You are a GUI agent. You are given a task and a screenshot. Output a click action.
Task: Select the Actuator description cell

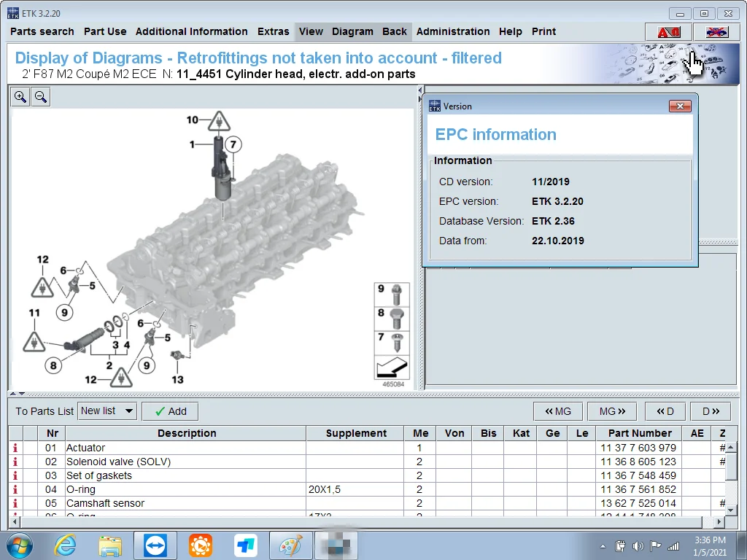coord(185,448)
